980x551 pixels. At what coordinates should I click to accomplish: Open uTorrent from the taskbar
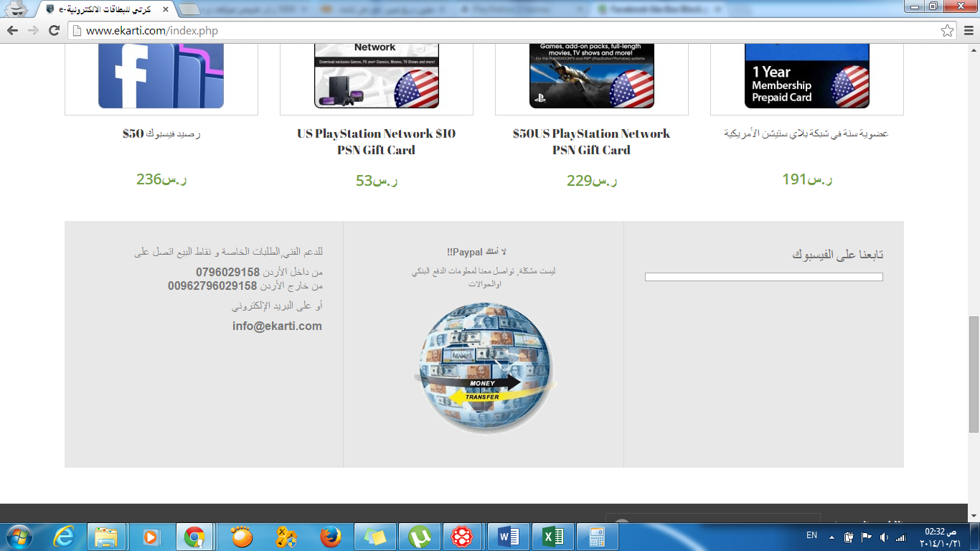pyautogui.click(x=420, y=537)
